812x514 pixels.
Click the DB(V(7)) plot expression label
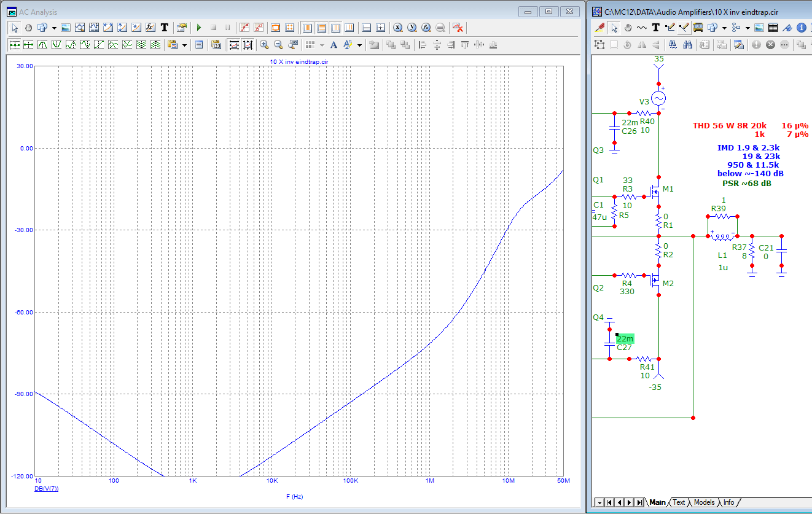[x=47, y=488]
